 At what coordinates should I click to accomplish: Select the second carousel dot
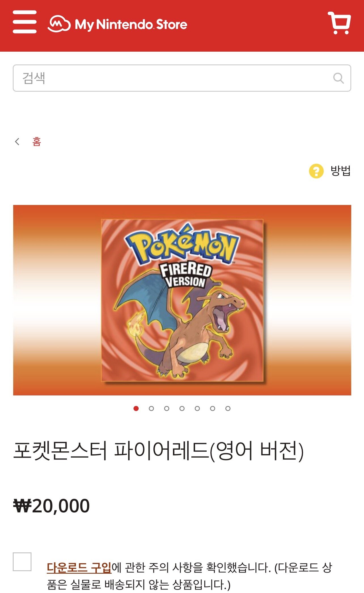[151, 408]
